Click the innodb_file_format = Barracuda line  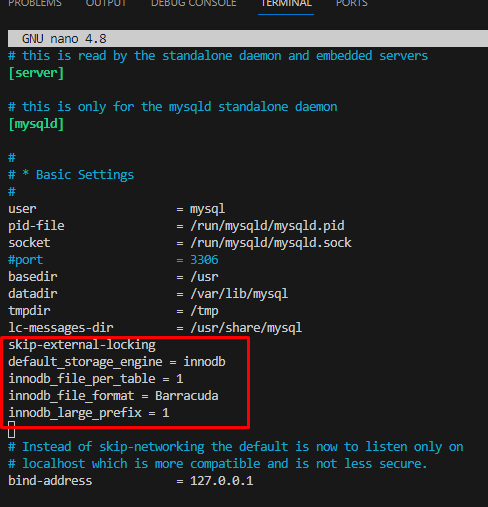click(x=113, y=396)
